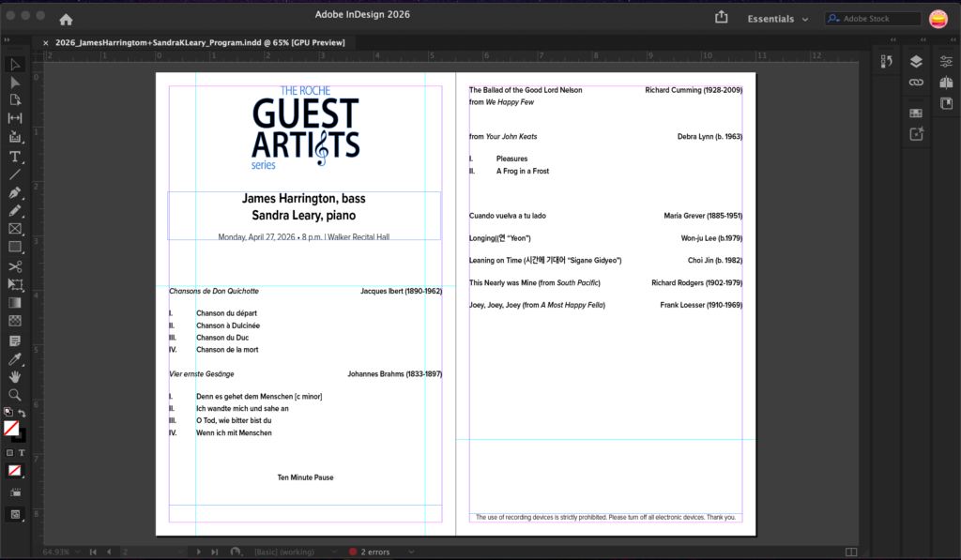Select the 2026_JamesHarringtom program document tab
Screen dimensions: 961x560
(x=200, y=42)
